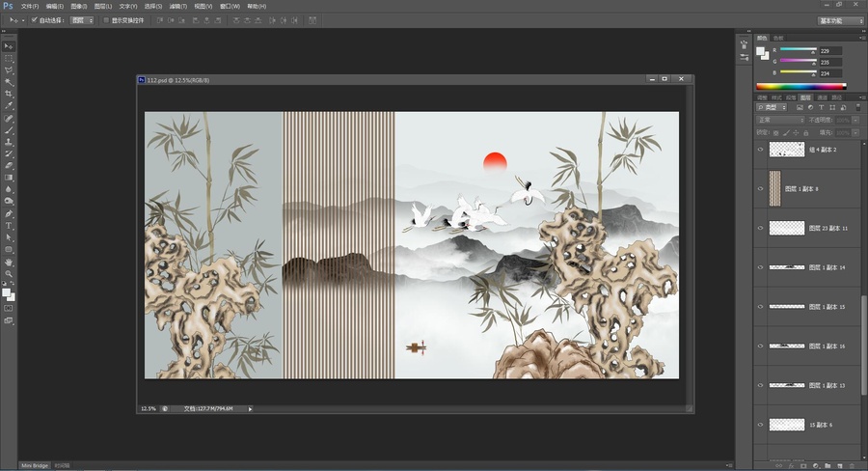Select the Healing Brush tool
Viewport: 868px width, 471px height.
tap(9, 119)
